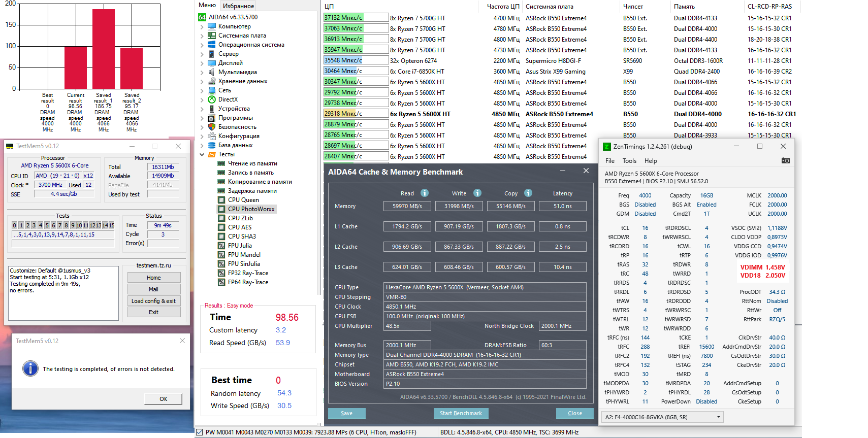The height and width of the screenshot is (438, 868).
Task: Click the Частота ЦП column header
Action: click(x=503, y=7)
